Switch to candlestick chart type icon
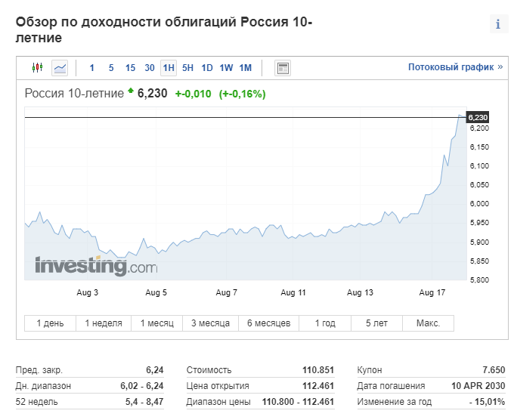The image size is (514, 420). click(37, 68)
